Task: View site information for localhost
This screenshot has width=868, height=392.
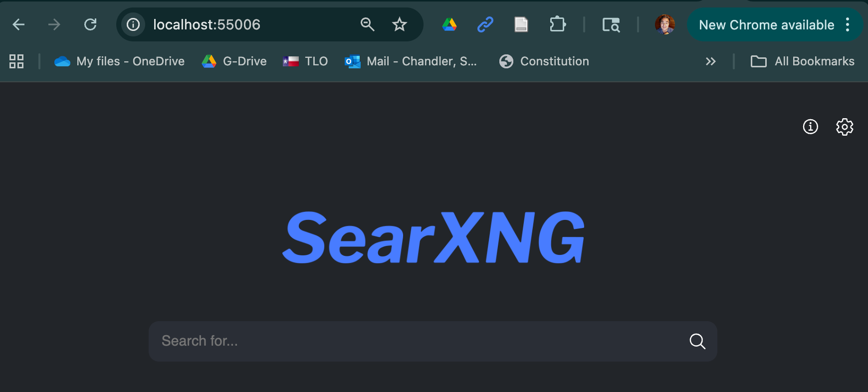Action: tap(133, 24)
